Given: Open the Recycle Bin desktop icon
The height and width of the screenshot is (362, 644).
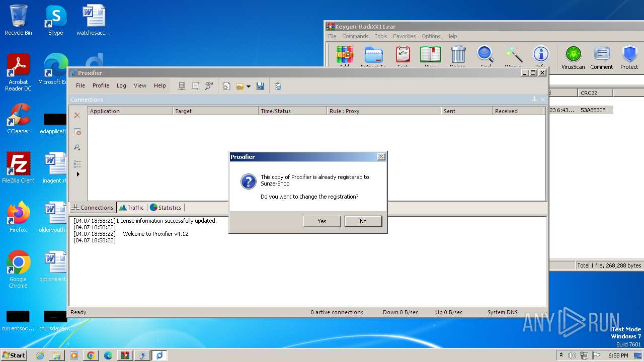Looking at the screenshot, I should (18, 21).
